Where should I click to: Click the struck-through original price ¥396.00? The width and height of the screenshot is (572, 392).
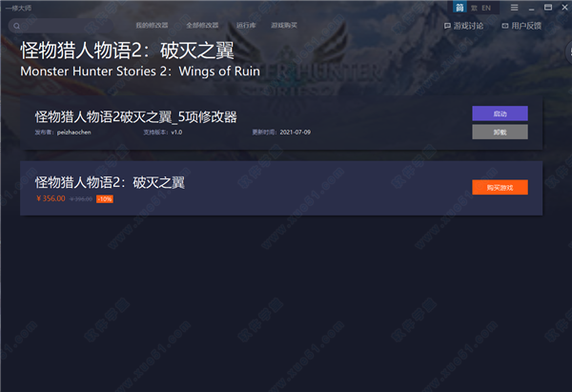coord(81,199)
